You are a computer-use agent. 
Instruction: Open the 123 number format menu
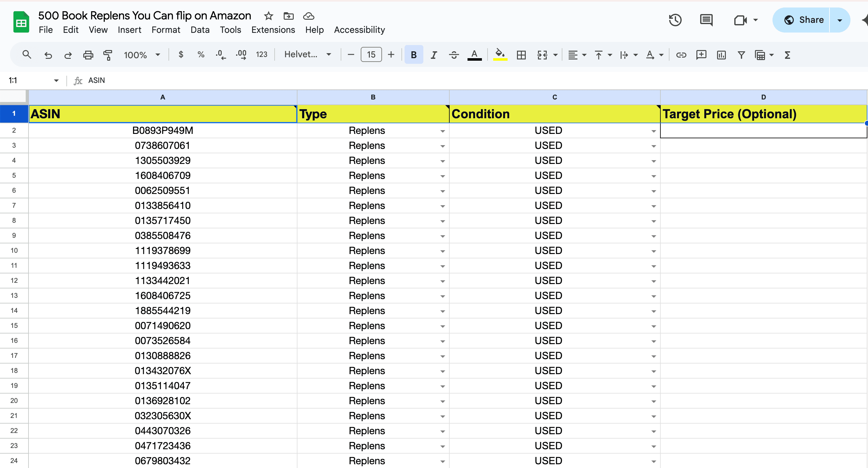click(x=261, y=54)
